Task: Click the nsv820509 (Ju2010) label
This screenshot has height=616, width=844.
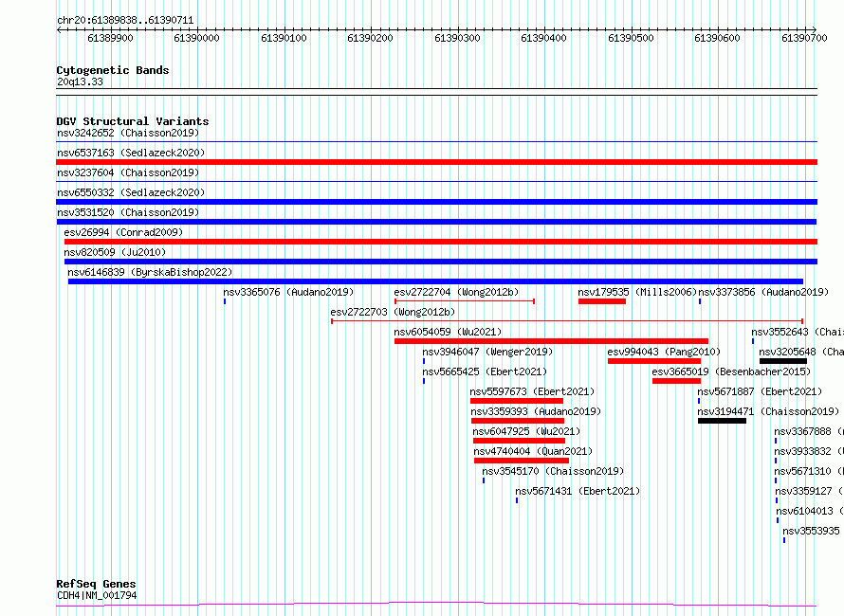Action: pos(115,252)
